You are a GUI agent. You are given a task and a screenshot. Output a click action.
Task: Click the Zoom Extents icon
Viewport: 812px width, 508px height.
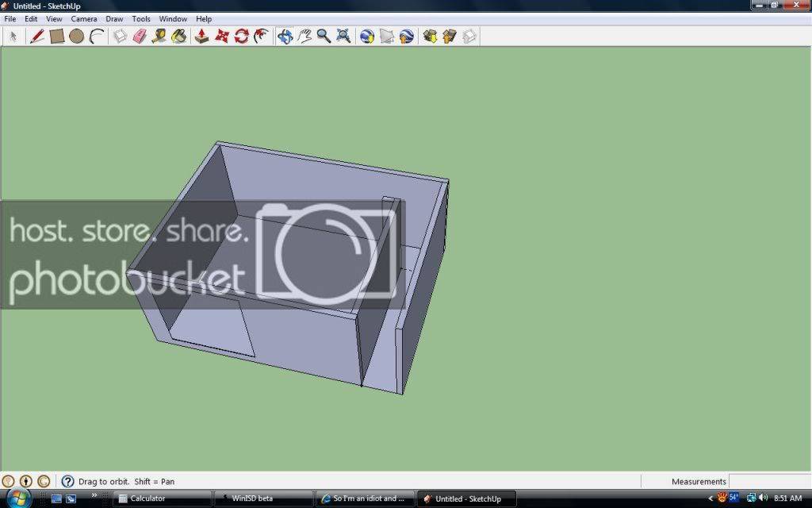click(x=343, y=37)
